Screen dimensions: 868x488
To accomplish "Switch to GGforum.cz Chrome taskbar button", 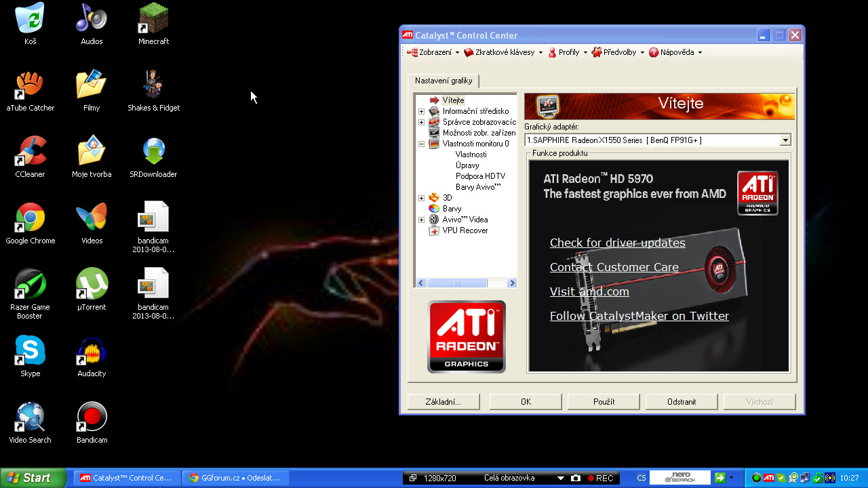I will (x=236, y=478).
